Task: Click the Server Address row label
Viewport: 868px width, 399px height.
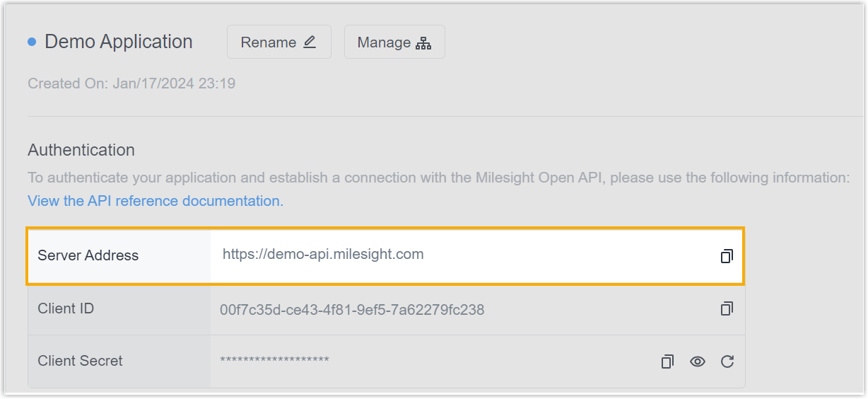Action: (x=88, y=255)
